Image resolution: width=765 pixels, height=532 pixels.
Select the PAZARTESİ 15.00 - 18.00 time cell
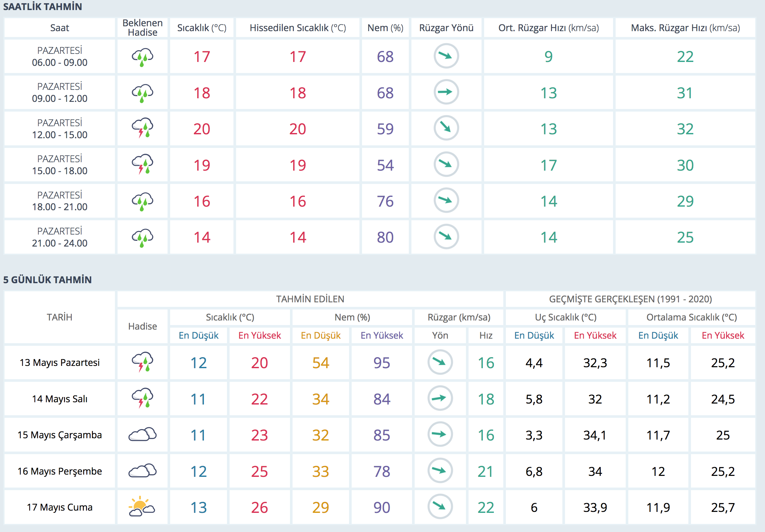[x=60, y=165]
